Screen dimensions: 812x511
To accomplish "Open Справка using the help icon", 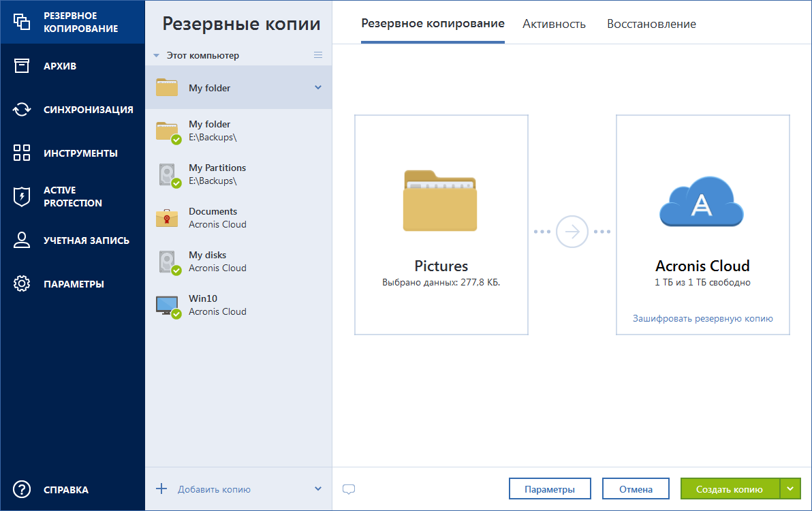I will point(22,489).
